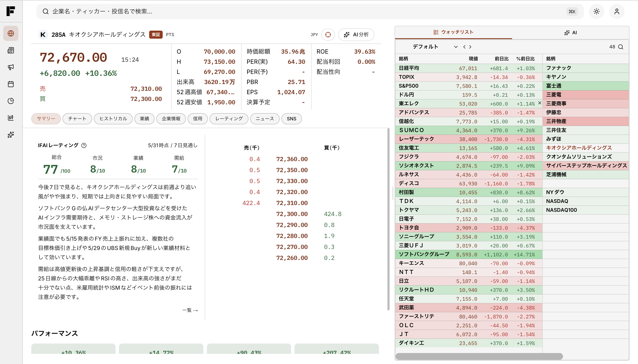Switch to the AI tab in right panel
Screen dimensions: 638x364
570,33
